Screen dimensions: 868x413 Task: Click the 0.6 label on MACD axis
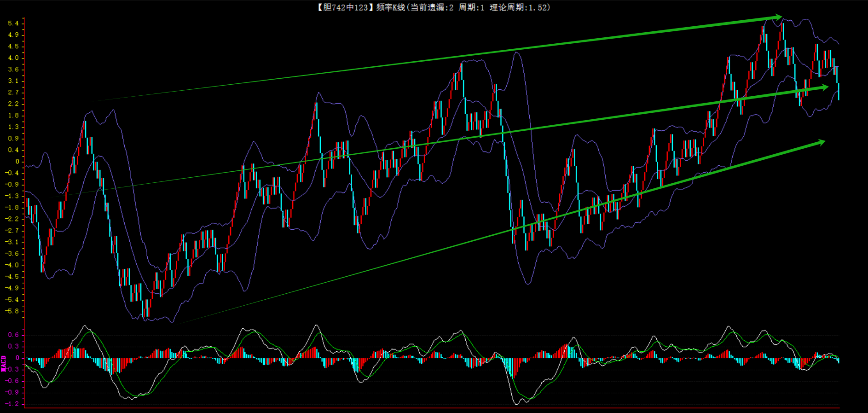pos(13,335)
